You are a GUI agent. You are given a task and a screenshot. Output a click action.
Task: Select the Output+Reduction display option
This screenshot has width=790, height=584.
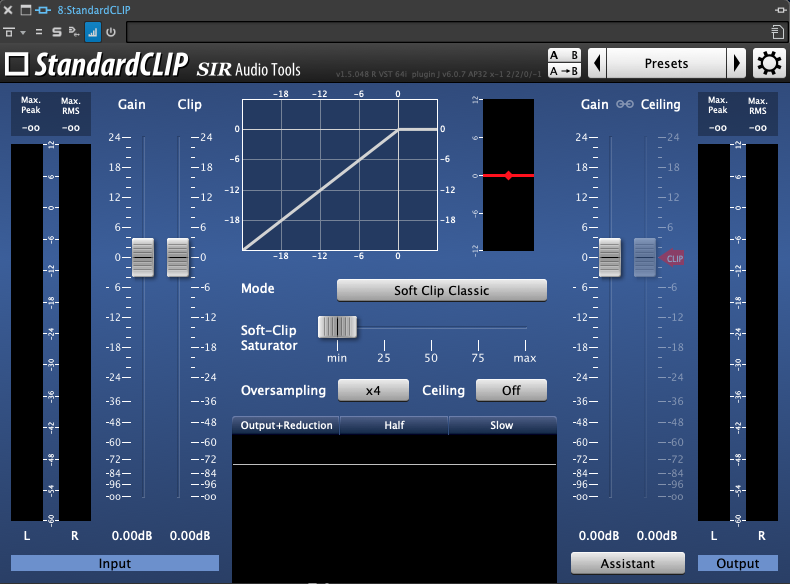coord(286,425)
